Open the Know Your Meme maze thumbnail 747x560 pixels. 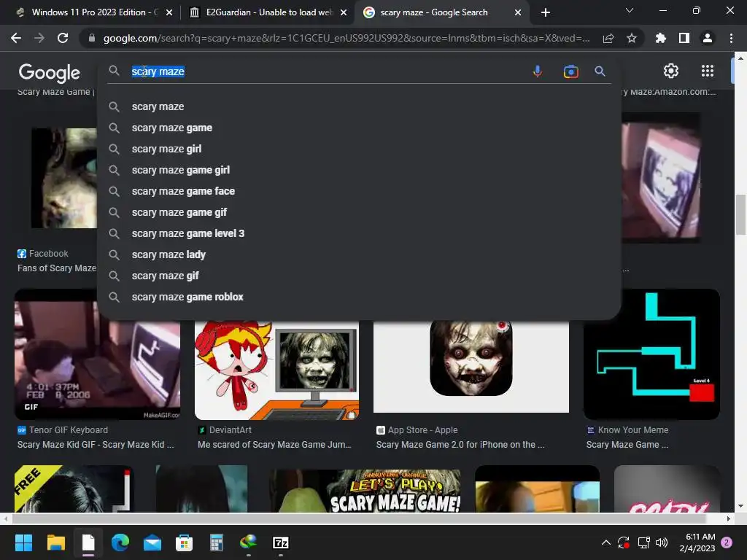pyautogui.click(x=651, y=354)
